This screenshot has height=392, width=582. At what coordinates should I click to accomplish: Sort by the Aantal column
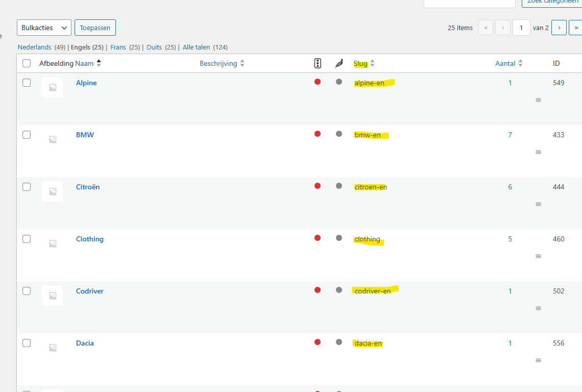(x=509, y=63)
